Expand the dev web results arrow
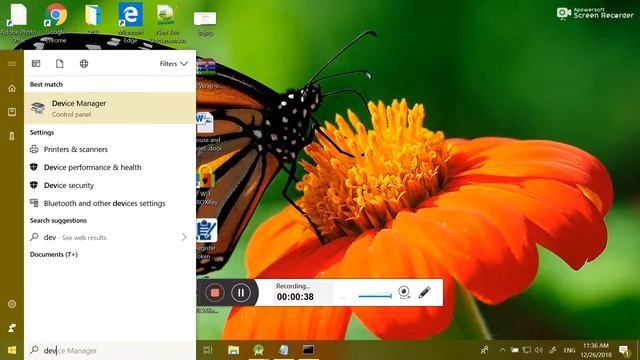This screenshot has width=640, height=360. coord(184,237)
